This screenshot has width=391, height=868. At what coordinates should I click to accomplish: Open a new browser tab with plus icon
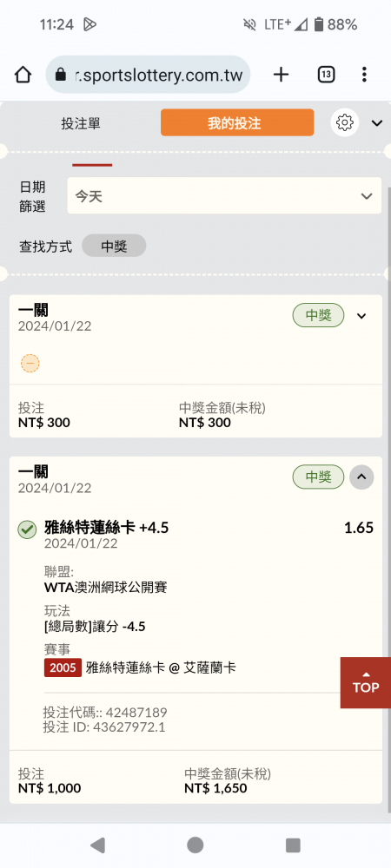[282, 74]
